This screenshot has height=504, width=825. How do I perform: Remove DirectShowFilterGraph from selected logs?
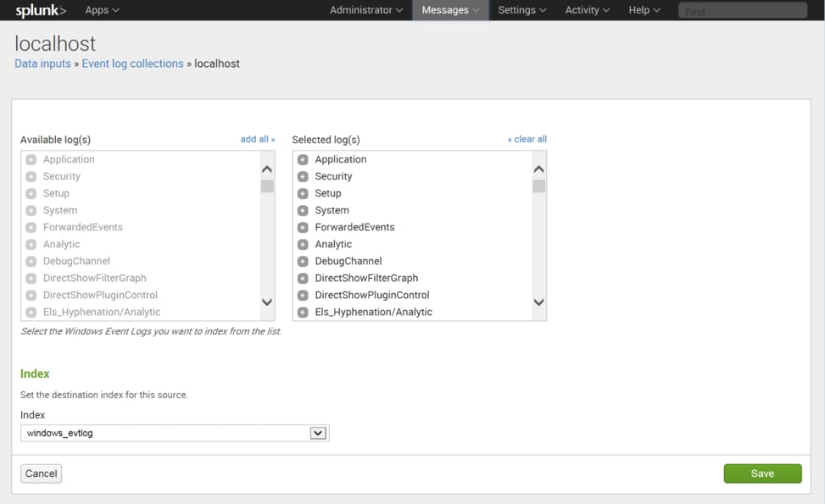[303, 278]
